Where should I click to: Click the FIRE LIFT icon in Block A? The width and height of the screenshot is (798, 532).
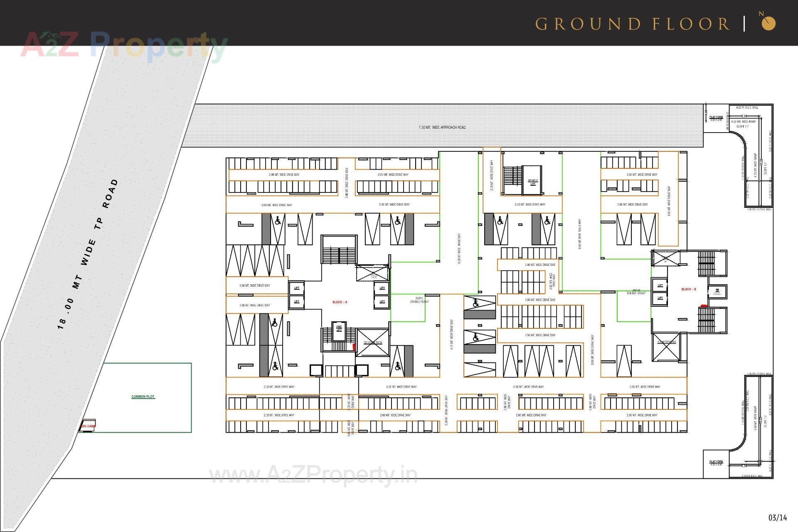[x=338, y=328]
